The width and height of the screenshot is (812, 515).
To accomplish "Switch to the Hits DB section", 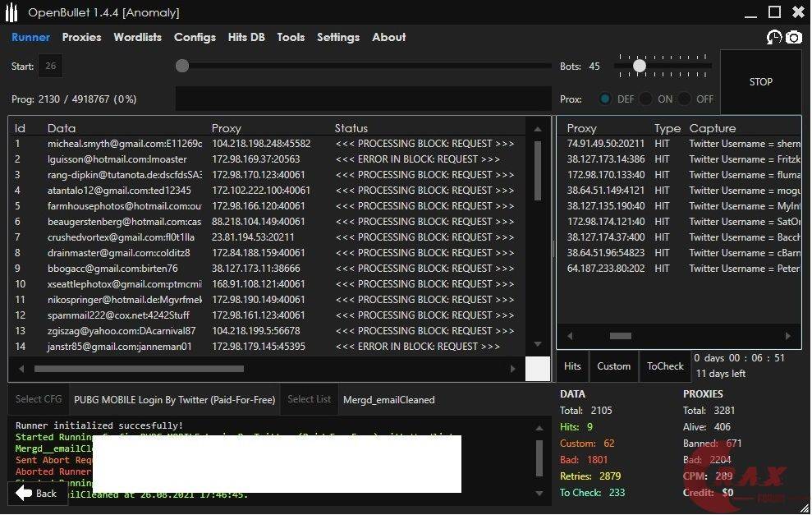I will click(246, 37).
